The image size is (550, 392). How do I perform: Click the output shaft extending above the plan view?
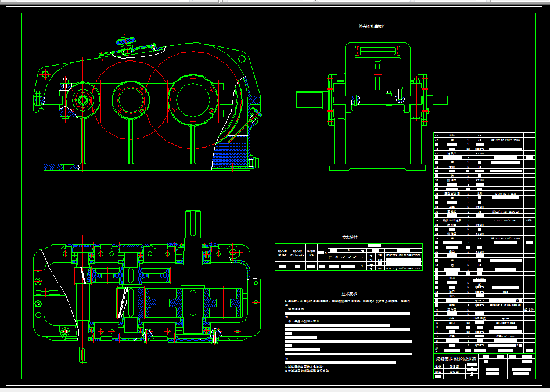[193, 224]
